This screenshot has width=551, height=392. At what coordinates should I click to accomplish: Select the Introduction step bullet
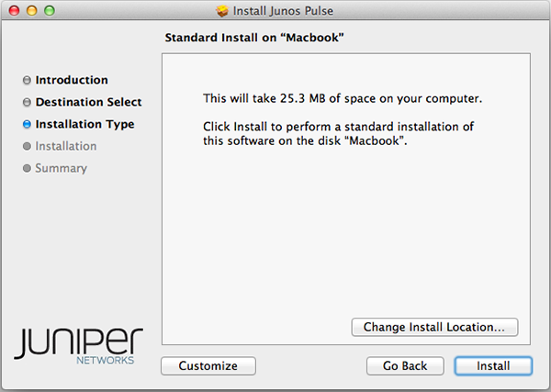[x=27, y=81]
